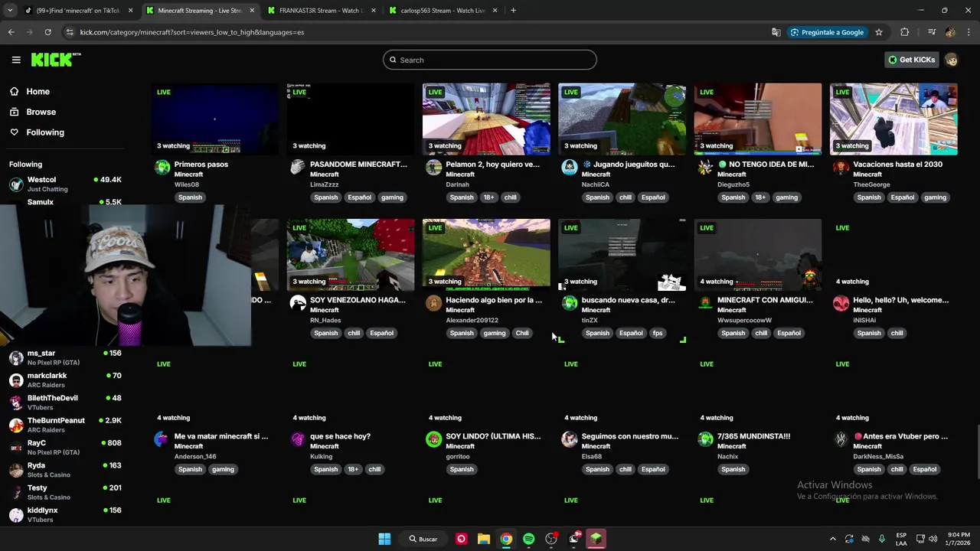Reload the page with browser refresh icon
The width and height of the screenshot is (980, 551).
coord(47,32)
